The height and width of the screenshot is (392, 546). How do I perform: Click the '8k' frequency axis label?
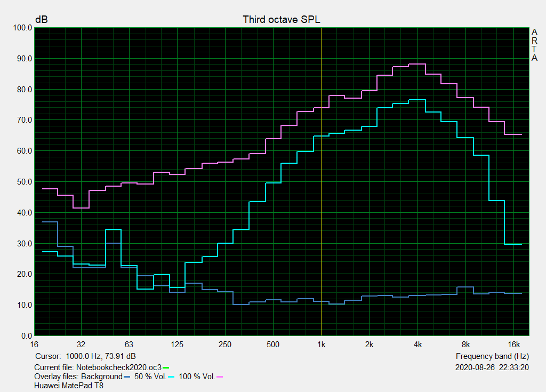click(x=465, y=345)
